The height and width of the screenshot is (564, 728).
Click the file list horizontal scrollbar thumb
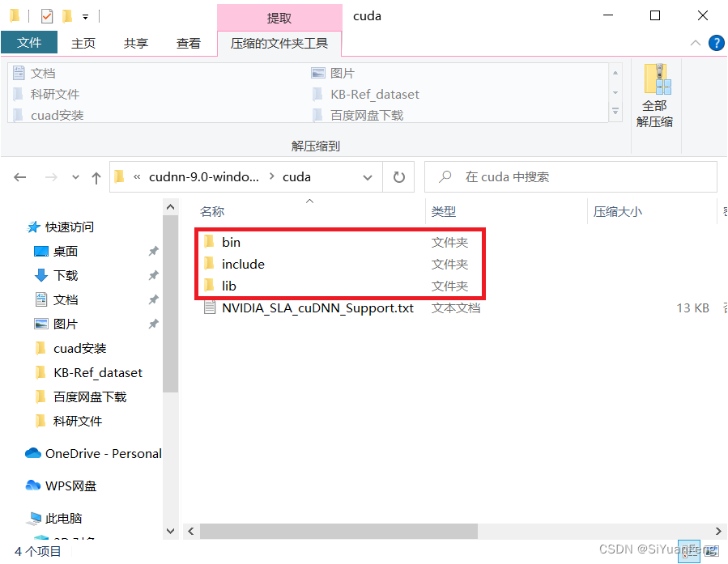pos(338,531)
